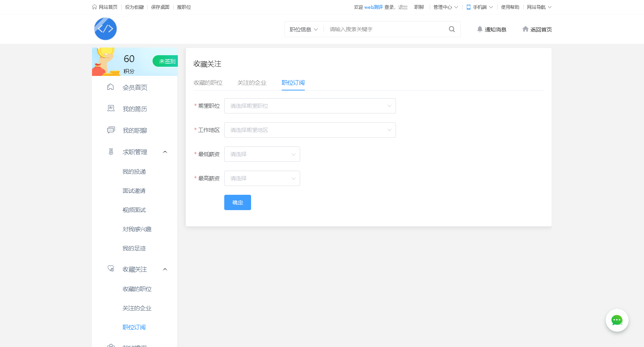Click the 退出 logout link
Viewport: 644px width, 347px height.
click(x=402, y=7)
